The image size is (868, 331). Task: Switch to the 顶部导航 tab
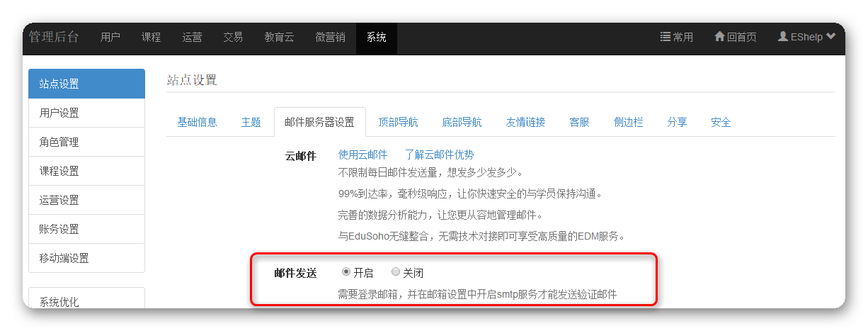pos(398,122)
